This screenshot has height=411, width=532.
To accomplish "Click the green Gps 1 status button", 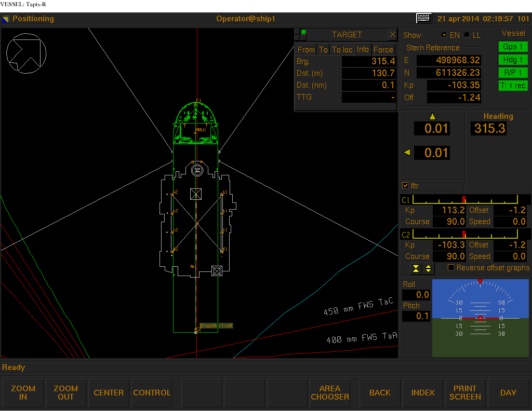I will (513, 46).
